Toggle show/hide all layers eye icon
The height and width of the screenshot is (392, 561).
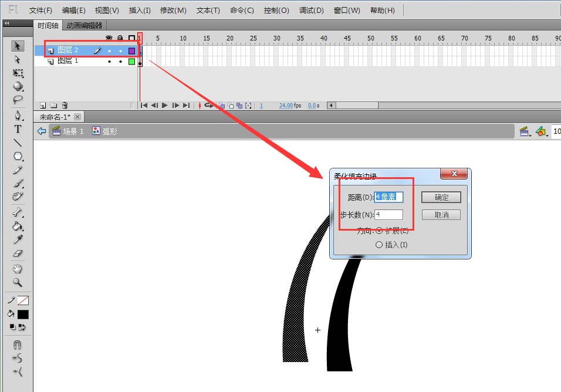point(109,38)
